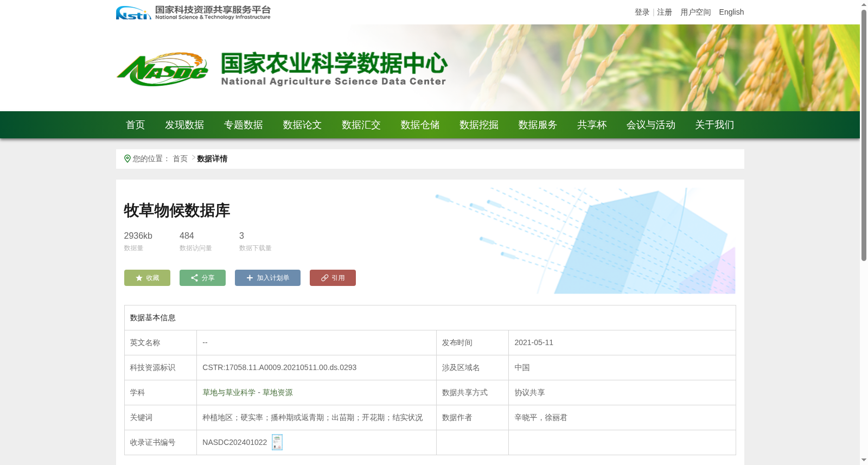Click the scrollbar down arrow

864,460
